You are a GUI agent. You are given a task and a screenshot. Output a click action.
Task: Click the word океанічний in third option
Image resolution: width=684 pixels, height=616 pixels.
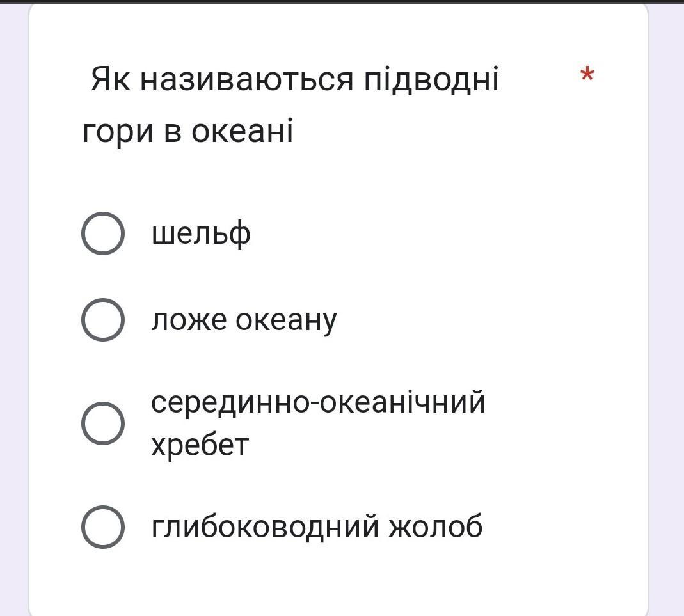click(x=402, y=402)
